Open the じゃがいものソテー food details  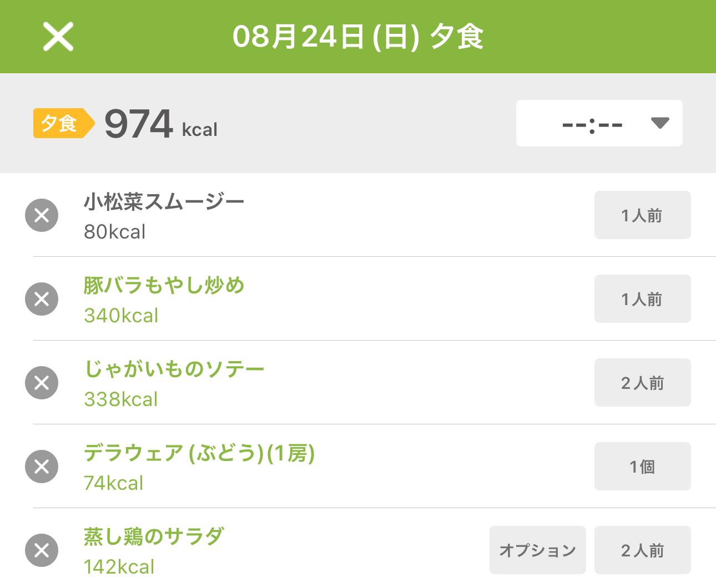[x=174, y=369]
